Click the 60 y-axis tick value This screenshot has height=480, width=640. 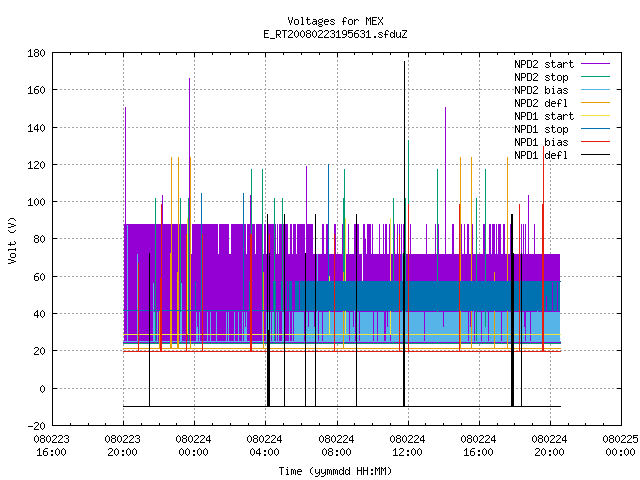click(39, 277)
